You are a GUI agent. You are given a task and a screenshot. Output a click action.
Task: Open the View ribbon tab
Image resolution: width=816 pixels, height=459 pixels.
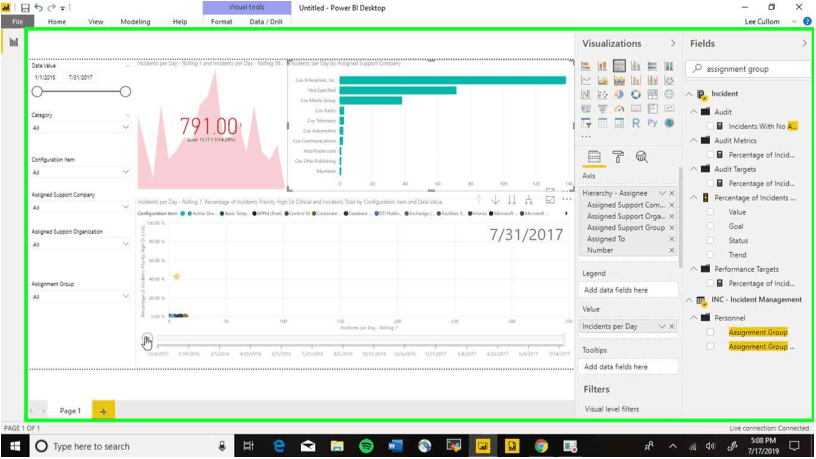96,21
